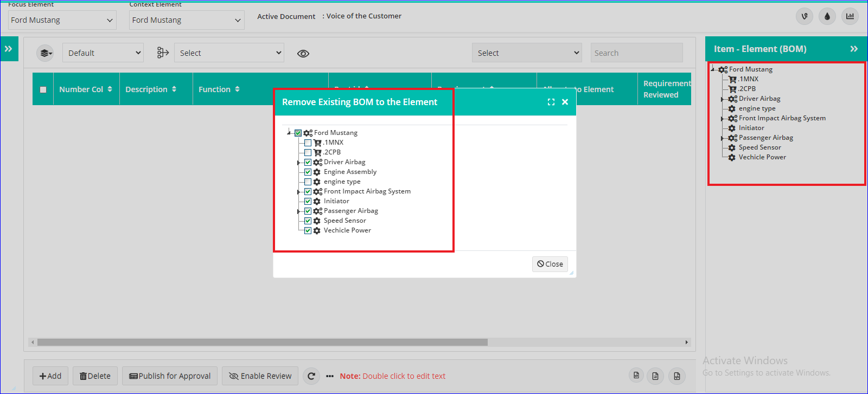Collapse Ford Mustang root in dialog tree
This screenshot has height=394, width=868.
pos(289,133)
